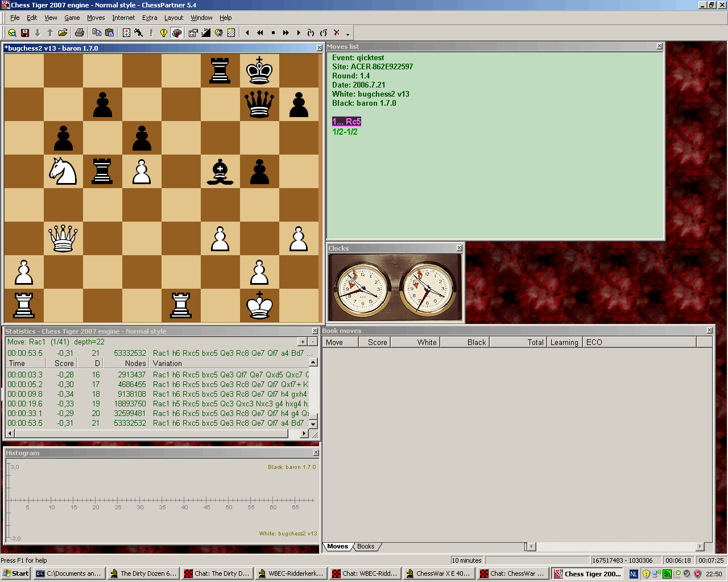Close the Moves list panel

coord(660,47)
